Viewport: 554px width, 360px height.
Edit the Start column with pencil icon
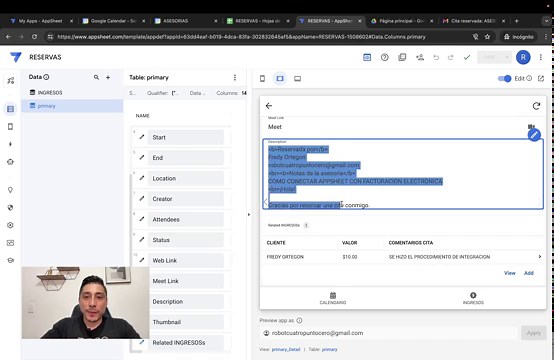(x=142, y=137)
